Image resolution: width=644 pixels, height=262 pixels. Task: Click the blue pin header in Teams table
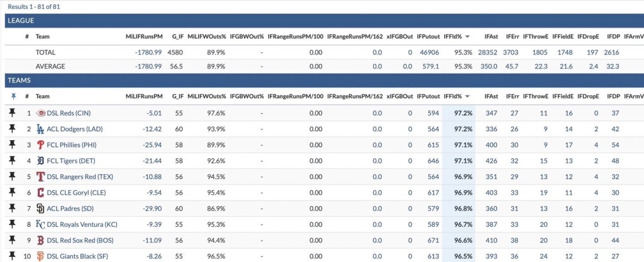(12, 97)
